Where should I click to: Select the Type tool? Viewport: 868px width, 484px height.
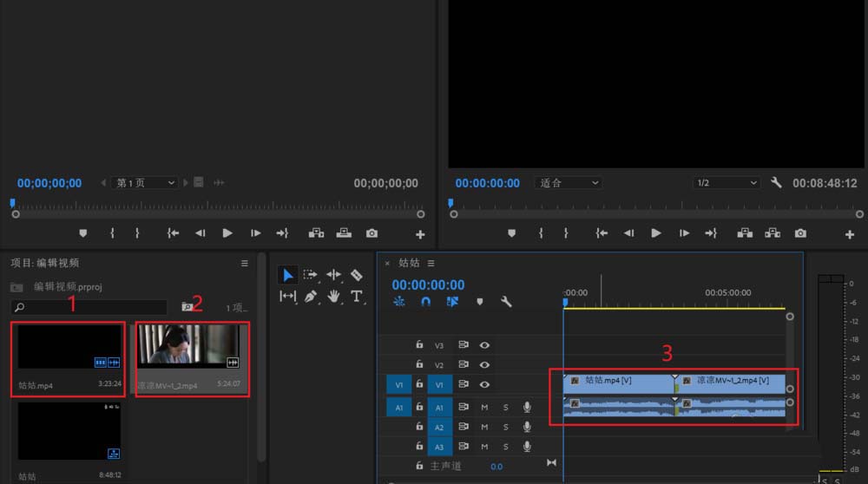click(357, 297)
